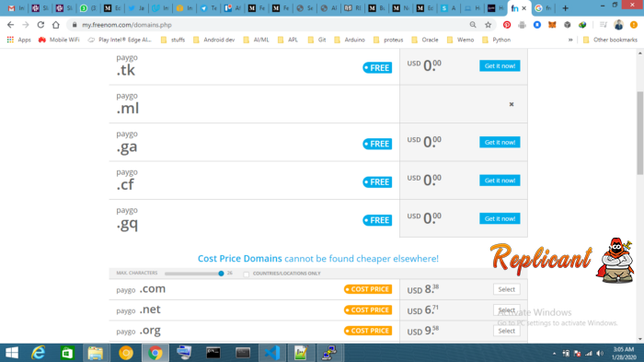Click the FREE badge for .tk
The image size is (644, 362).
click(377, 68)
